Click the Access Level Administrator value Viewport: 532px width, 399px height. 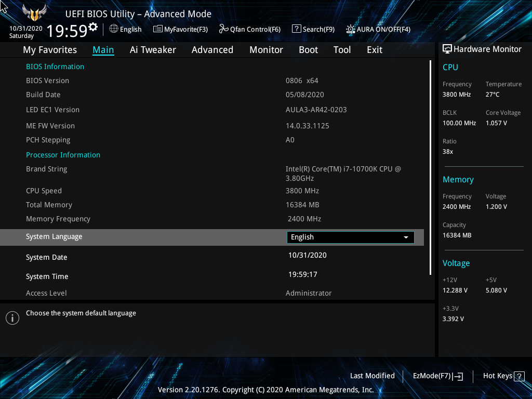pyautogui.click(x=309, y=293)
